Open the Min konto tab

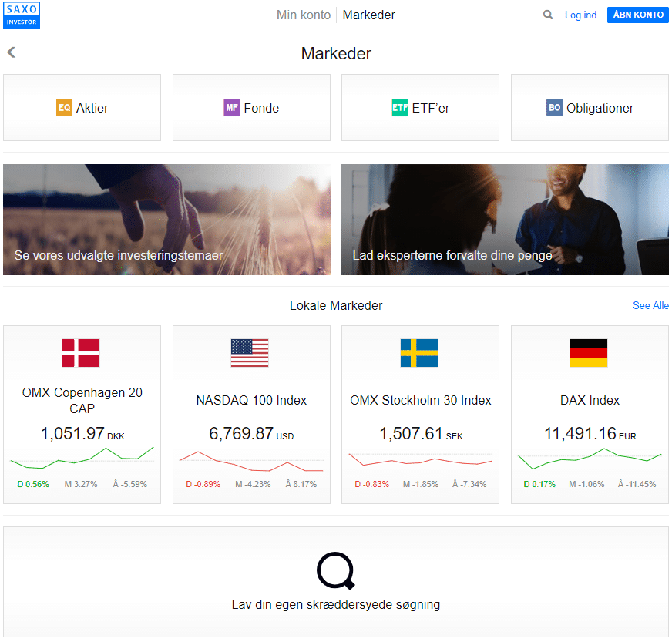tap(304, 15)
